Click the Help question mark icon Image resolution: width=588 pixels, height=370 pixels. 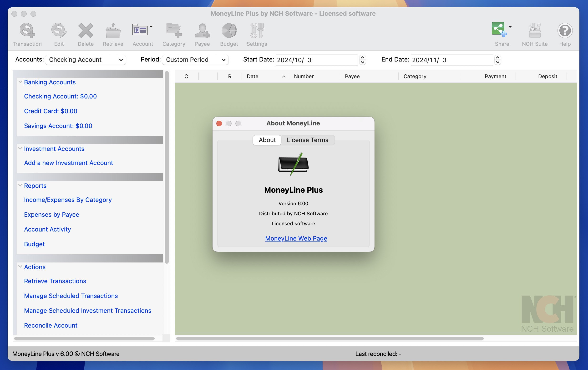tap(565, 31)
